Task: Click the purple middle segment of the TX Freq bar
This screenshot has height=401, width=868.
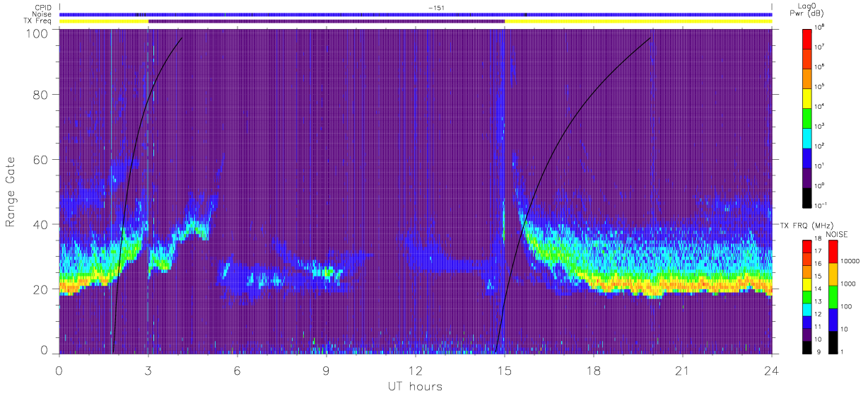Action: [327, 21]
